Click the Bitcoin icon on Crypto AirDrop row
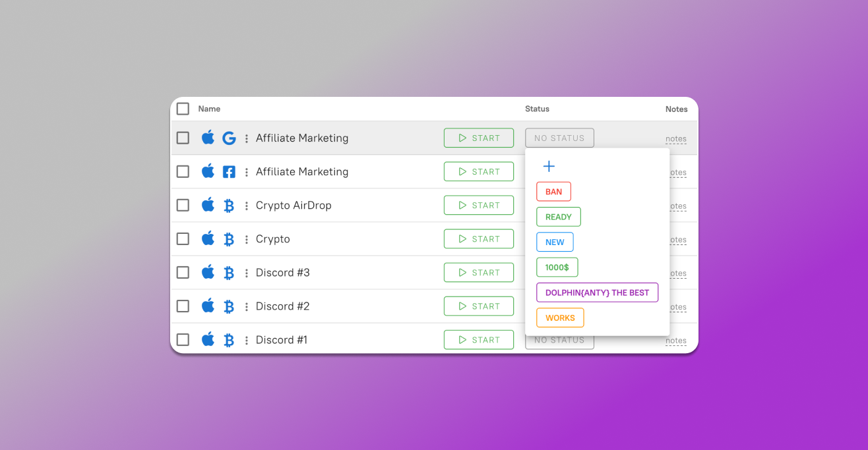Viewport: 868px width, 450px height. (229, 206)
